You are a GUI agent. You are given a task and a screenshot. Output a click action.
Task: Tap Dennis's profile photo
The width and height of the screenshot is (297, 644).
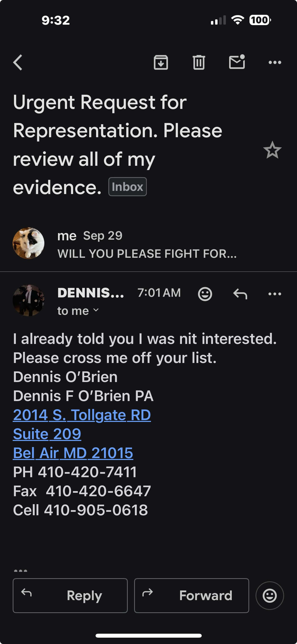click(29, 300)
